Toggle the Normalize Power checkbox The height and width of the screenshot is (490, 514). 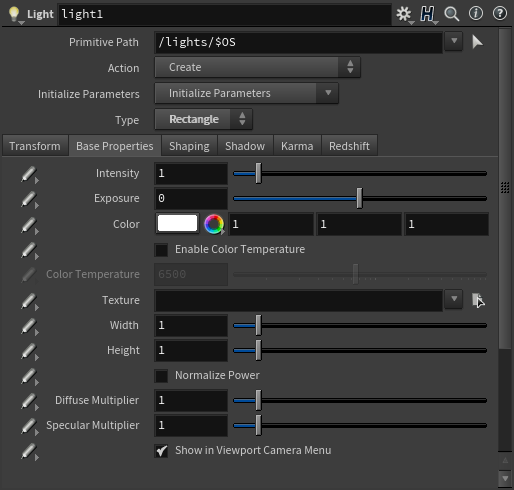click(161, 376)
